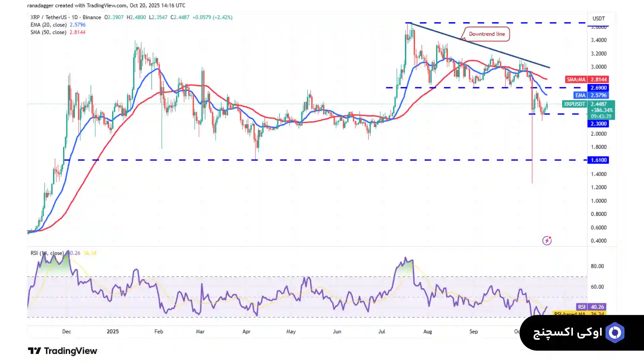Click the RSI (14, close) legend
This screenshot has height=363, width=644.
(47, 253)
